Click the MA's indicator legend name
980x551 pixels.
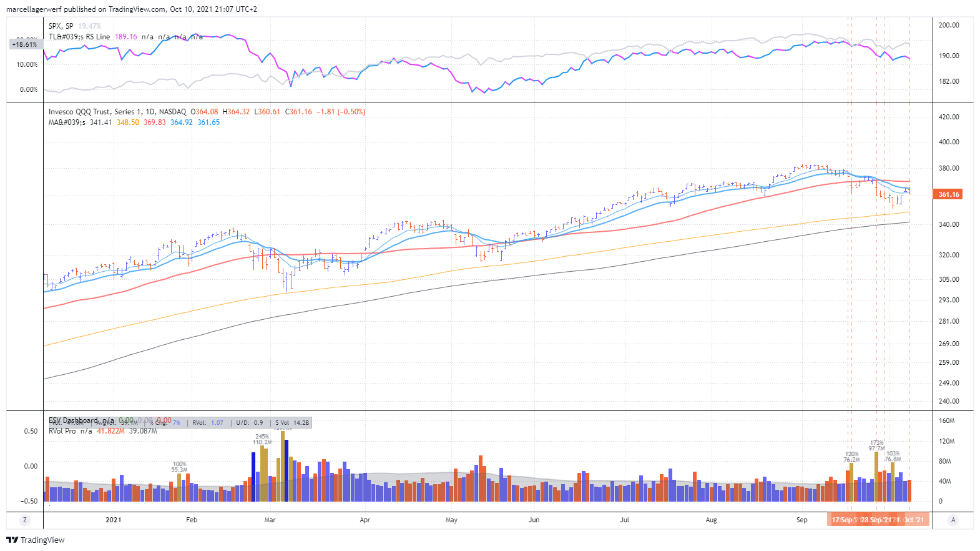coord(67,122)
